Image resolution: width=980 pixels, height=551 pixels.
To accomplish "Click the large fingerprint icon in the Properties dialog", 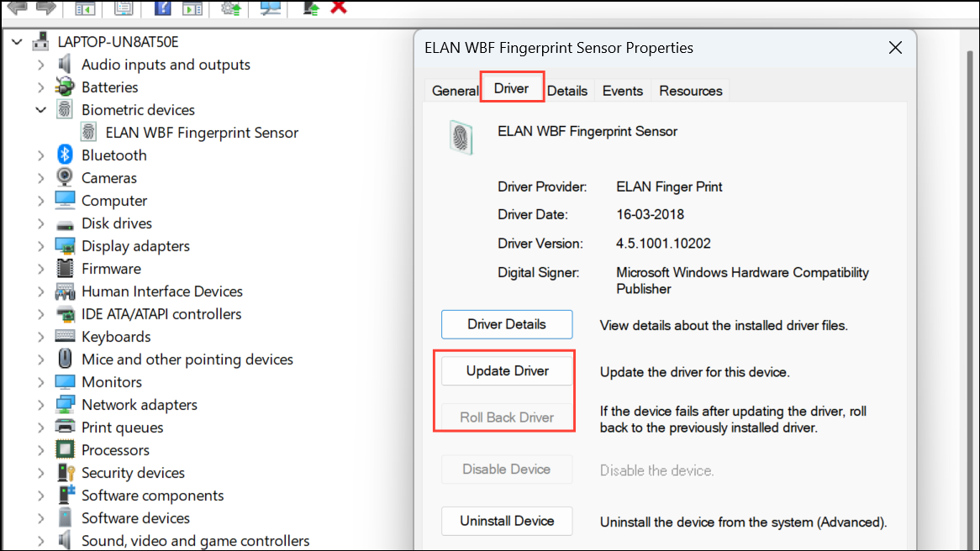I will point(461,138).
